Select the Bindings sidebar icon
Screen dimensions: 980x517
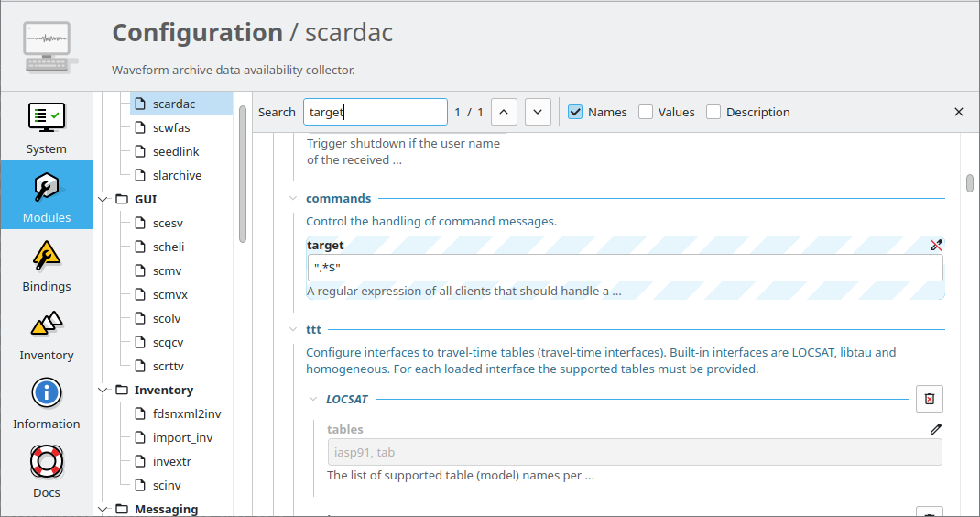pyautogui.click(x=46, y=257)
